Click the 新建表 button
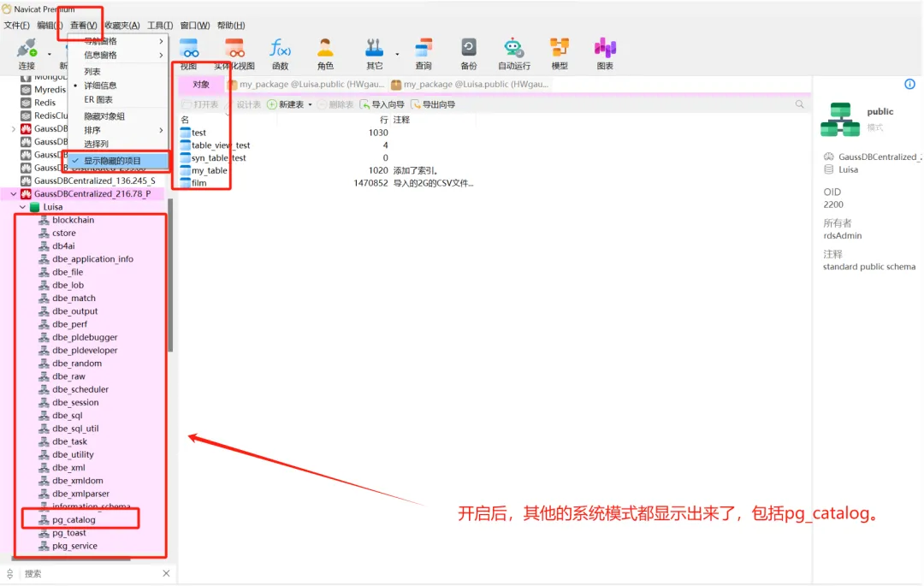The height and width of the screenshot is (586, 924). [287, 105]
